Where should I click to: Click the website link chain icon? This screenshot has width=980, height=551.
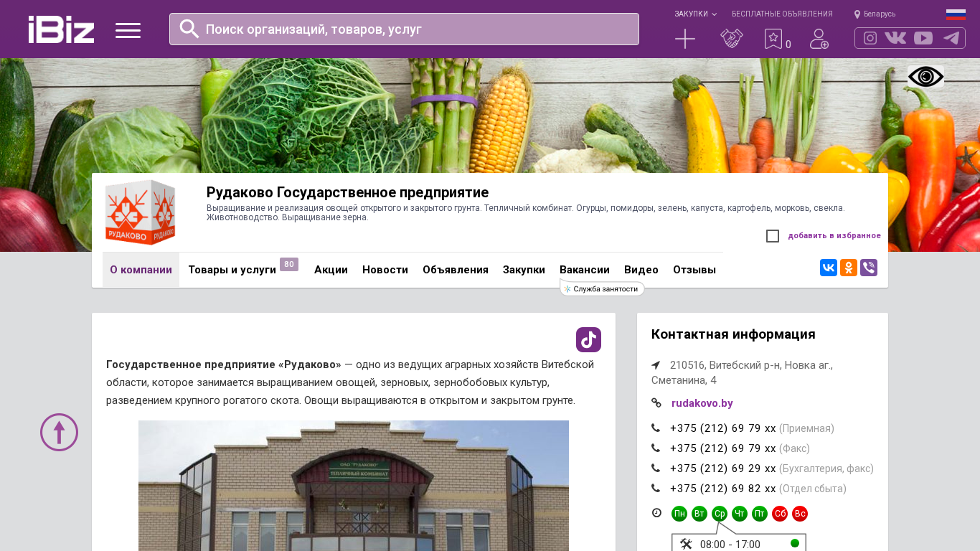(656, 403)
